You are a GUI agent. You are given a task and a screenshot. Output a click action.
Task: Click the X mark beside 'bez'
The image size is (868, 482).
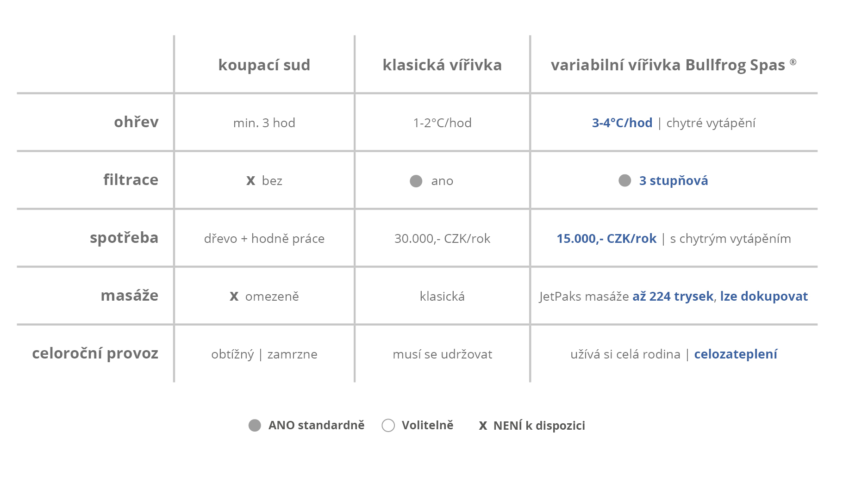click(250, 181)
